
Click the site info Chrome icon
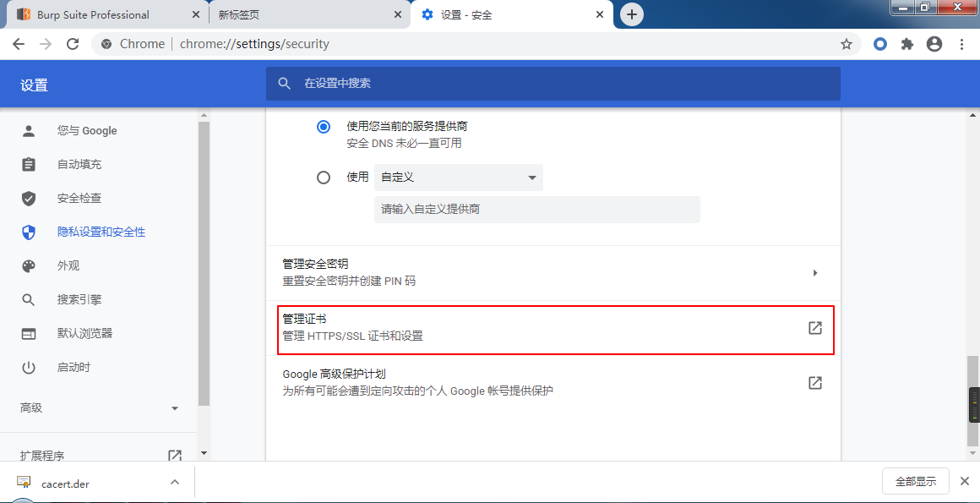tap(106, 44)
